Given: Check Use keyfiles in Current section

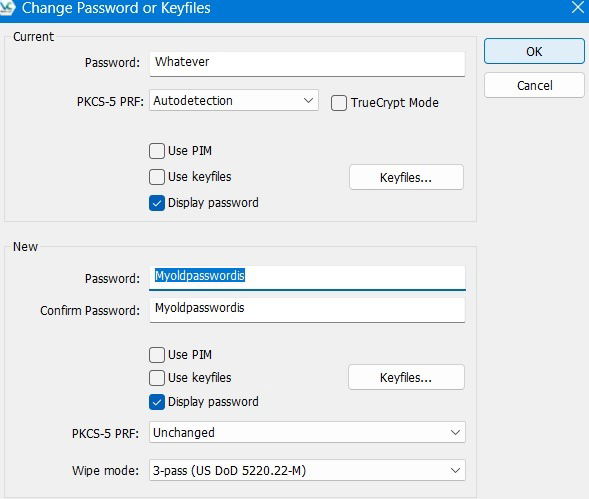Looking at the screenshot, I should (x=157, y=177).
